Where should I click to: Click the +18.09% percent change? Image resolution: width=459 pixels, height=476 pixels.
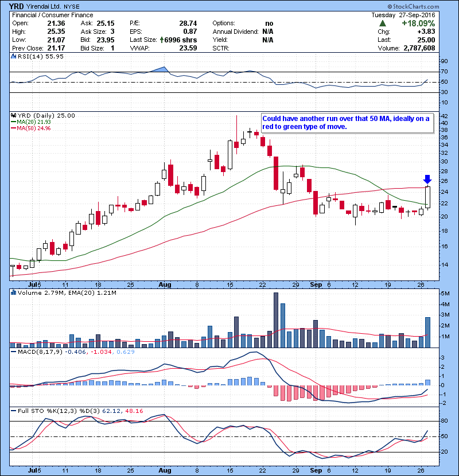418,24
